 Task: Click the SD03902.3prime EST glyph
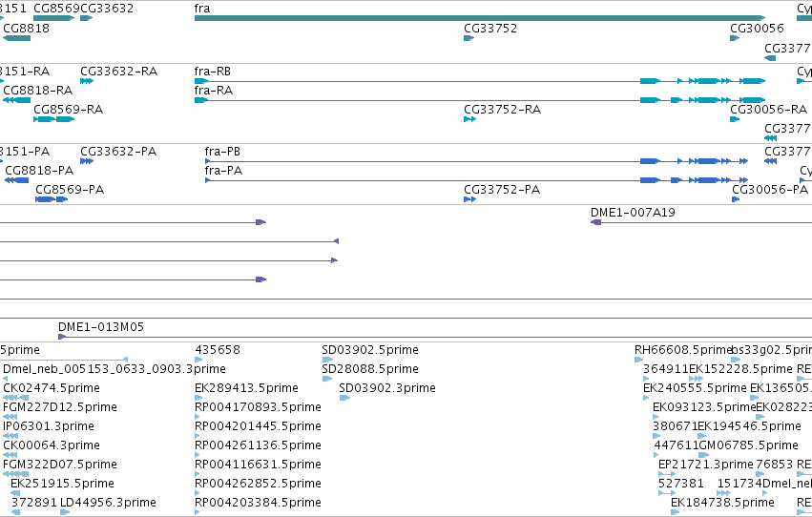click(344, 398)
